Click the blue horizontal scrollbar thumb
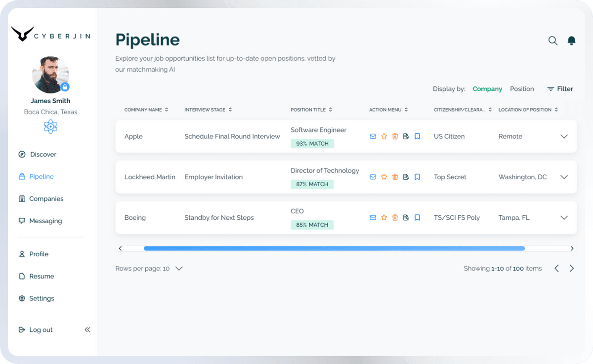 click(x=334, y=248)
